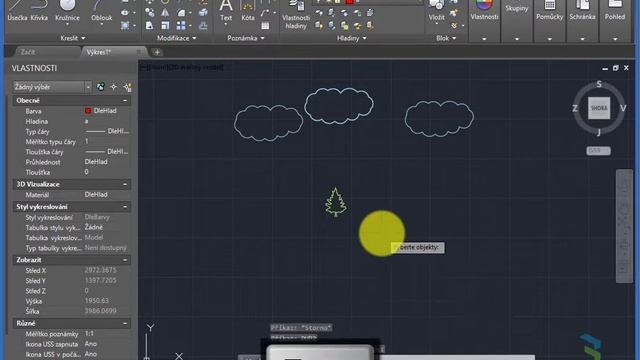Click the Typ čáry DleHl... value
Viewport: 640px width, 360px height.
coord(107,131)
